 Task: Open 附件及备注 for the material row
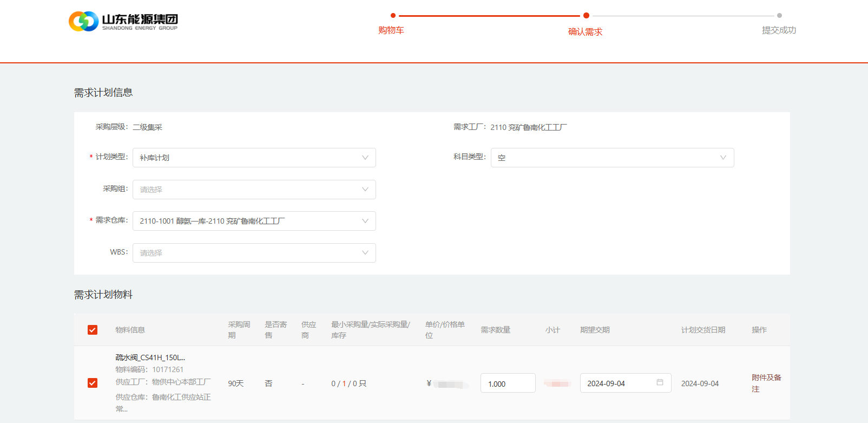point(766,383)
